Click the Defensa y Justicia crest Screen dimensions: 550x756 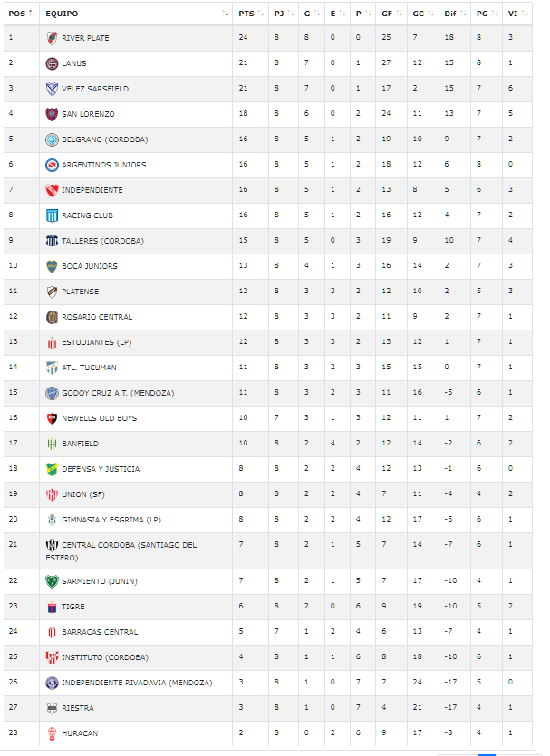click(x=52, y=469)
